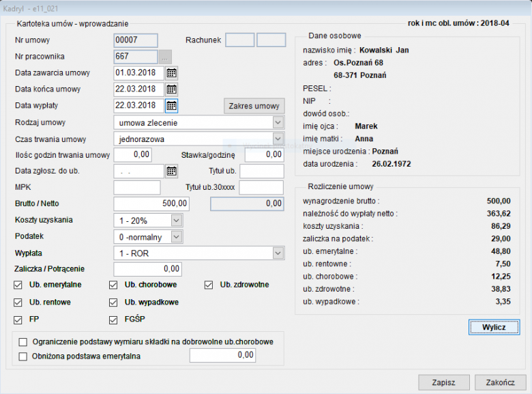The height and width of the screenshot is (394, 532).
Task: Click the ub. chorobowe value 12,25
Action: point(501,277)
